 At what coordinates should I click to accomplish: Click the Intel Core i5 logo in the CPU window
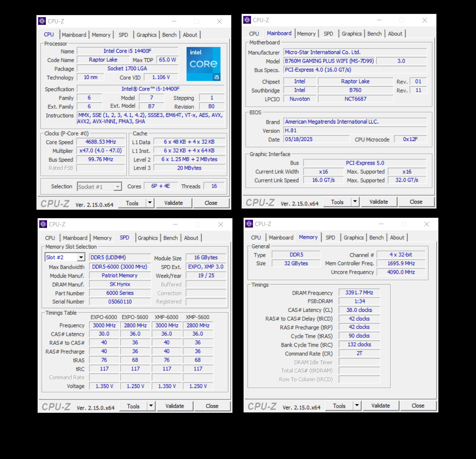(204, 64)
